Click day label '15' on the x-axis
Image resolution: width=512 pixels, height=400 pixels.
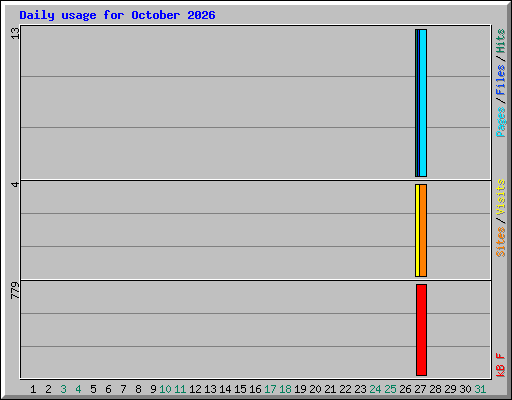click(240, 389)
